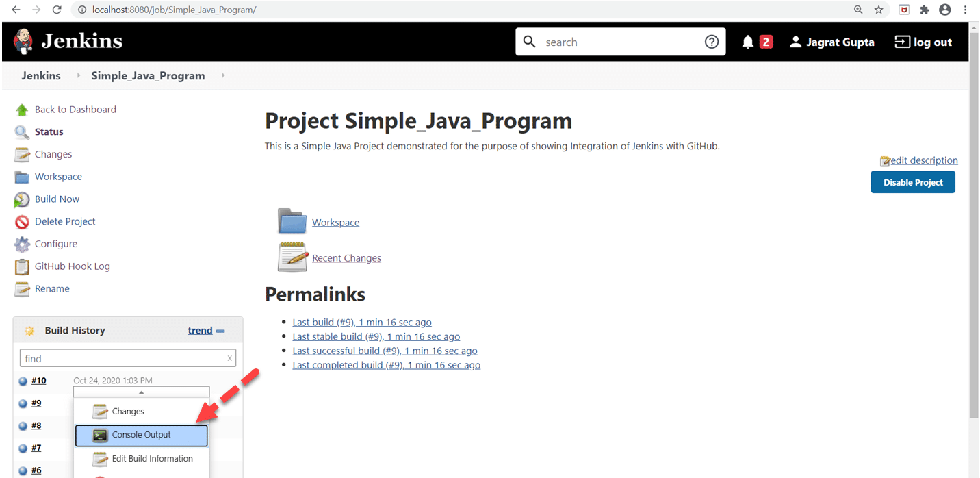
Task: Click the user profile icon beside Jagrat Gupta
Action: (795, 42)
